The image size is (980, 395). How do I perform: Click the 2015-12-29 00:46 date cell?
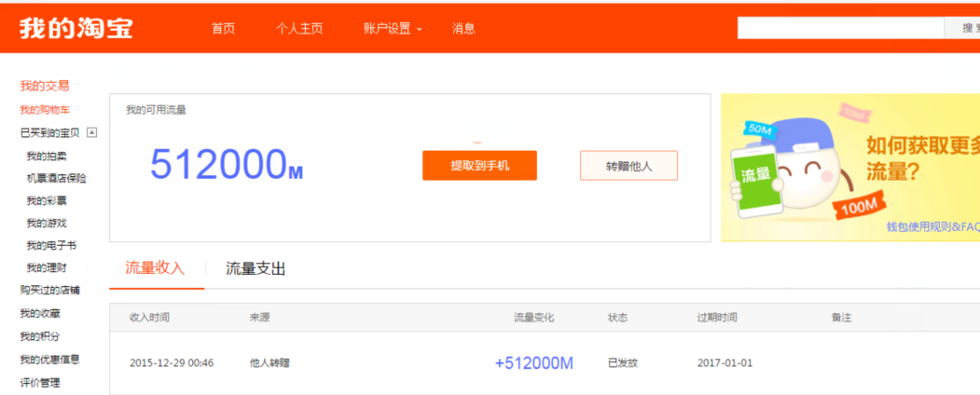pyautogui.click(x=172, y=363)
